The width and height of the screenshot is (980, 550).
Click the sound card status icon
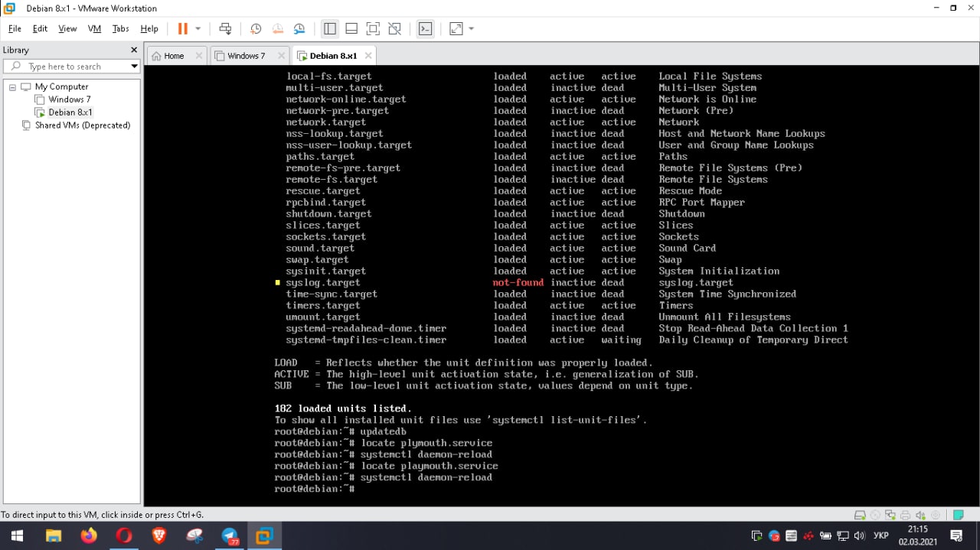[920, 515]
